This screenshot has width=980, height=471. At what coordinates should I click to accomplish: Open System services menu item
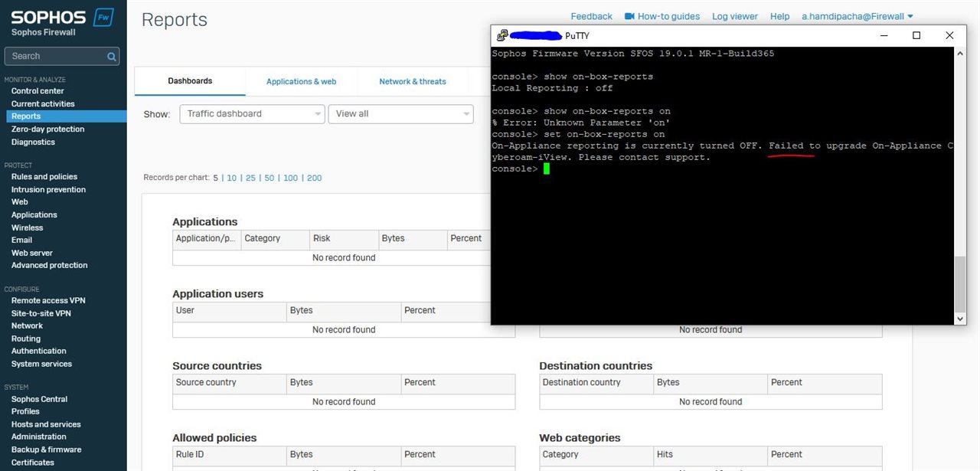[x=41, y=365]
